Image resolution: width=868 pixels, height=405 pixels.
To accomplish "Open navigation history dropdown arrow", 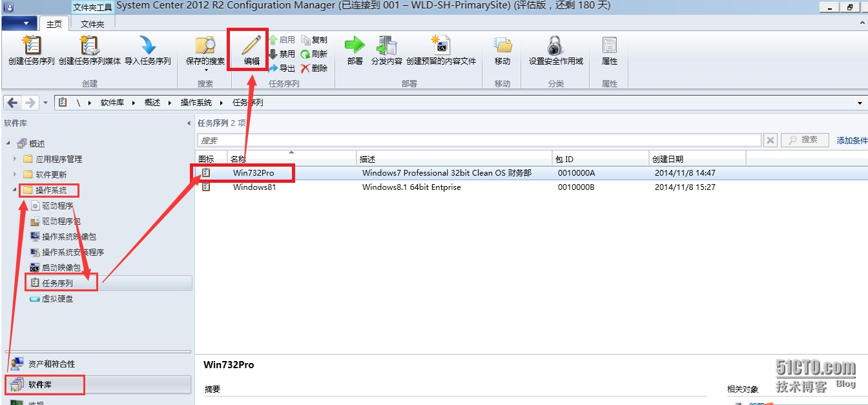I will coord(45,103).
